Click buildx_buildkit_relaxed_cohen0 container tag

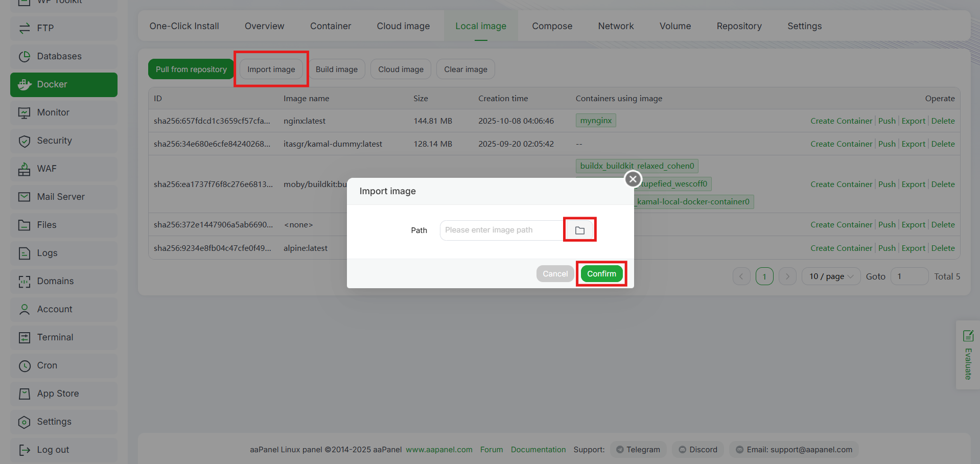(x=637, y=166)
